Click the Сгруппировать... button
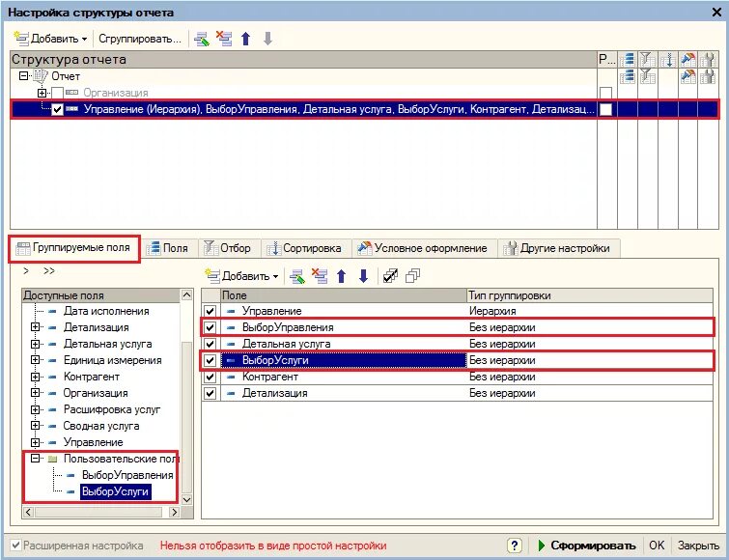 (139, 39)
